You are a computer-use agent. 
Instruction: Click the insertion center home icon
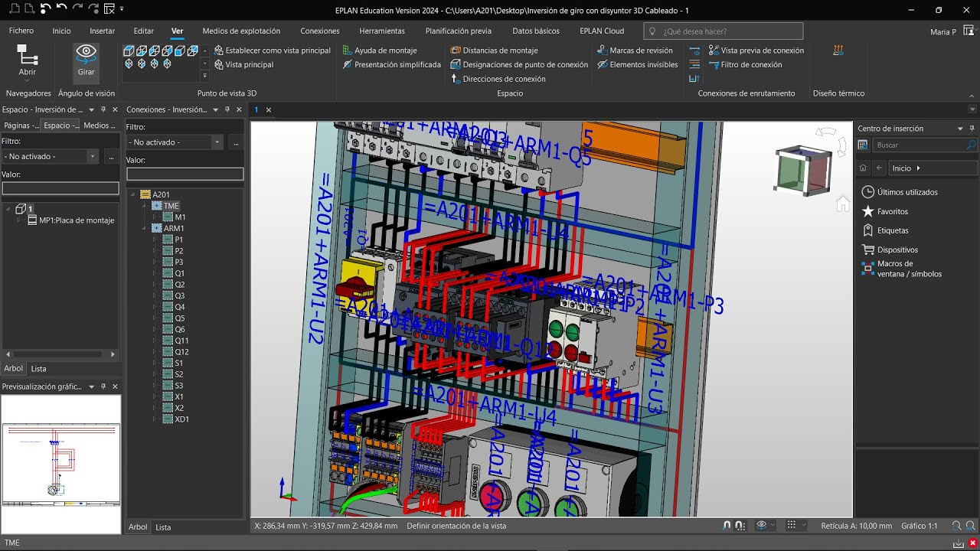click(x=863, y=168)
